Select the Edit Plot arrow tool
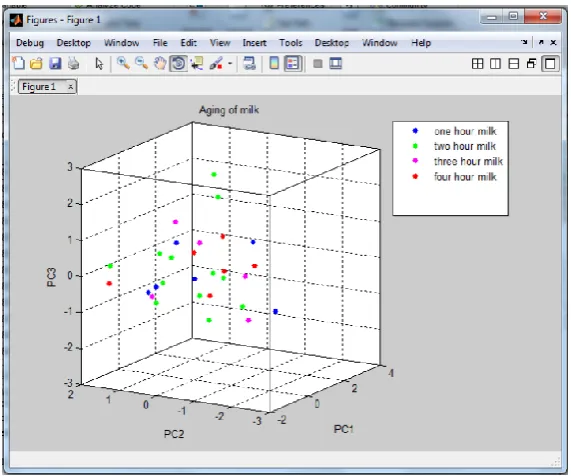The width and height of the screenshot is (571, 476). coord(99,64)
